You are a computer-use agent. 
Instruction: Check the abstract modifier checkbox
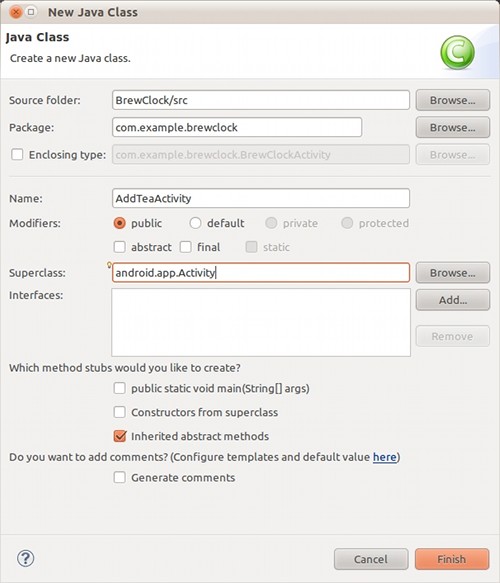(x=119, y=247)
